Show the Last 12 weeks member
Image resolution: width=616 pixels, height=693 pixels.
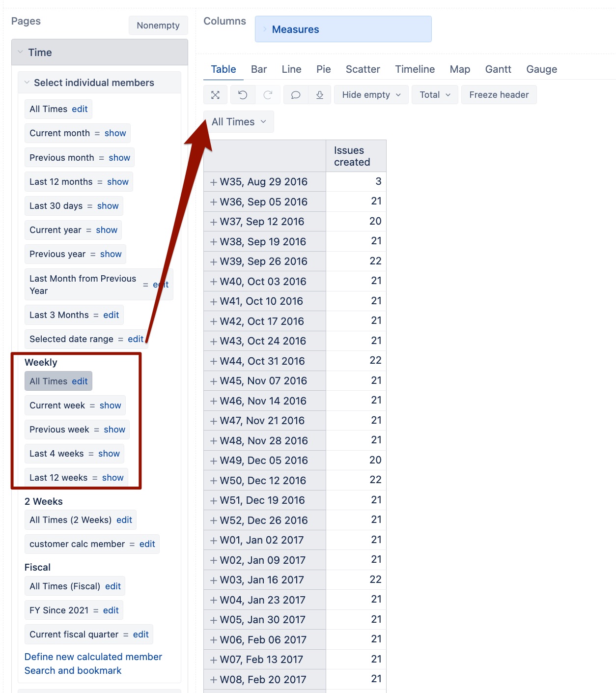(x=113, y=478)
